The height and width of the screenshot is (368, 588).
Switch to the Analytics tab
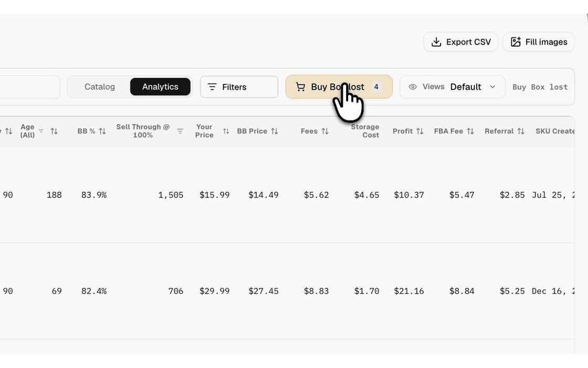click(x=160, y=87)
